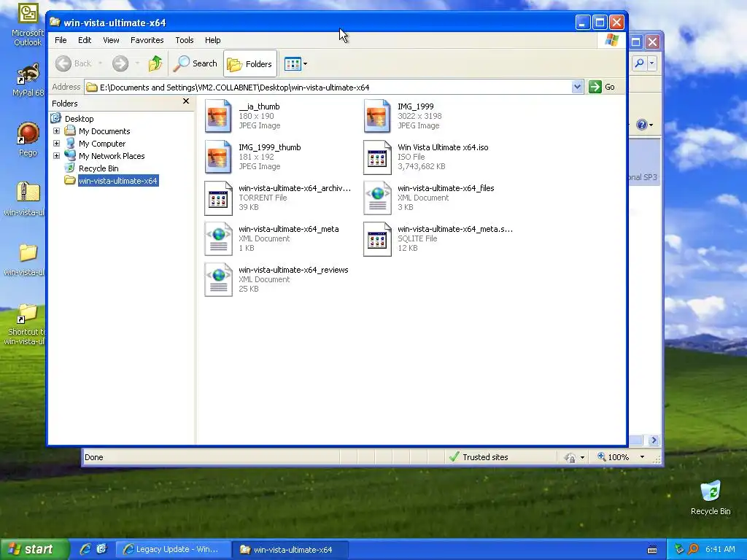Click win-vista-ultimate-x64 taskbar button
The image size is (747, 560).
point(290,550)
